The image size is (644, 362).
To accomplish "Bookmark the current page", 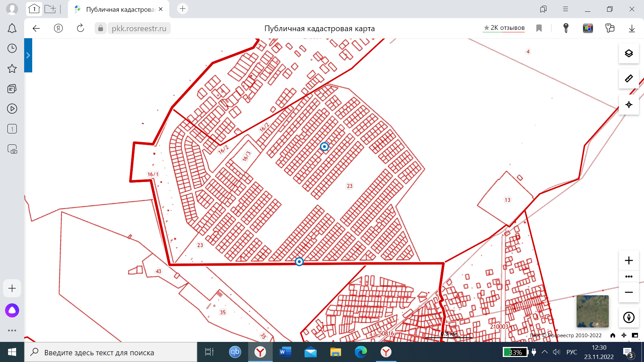I will point(539,28).
